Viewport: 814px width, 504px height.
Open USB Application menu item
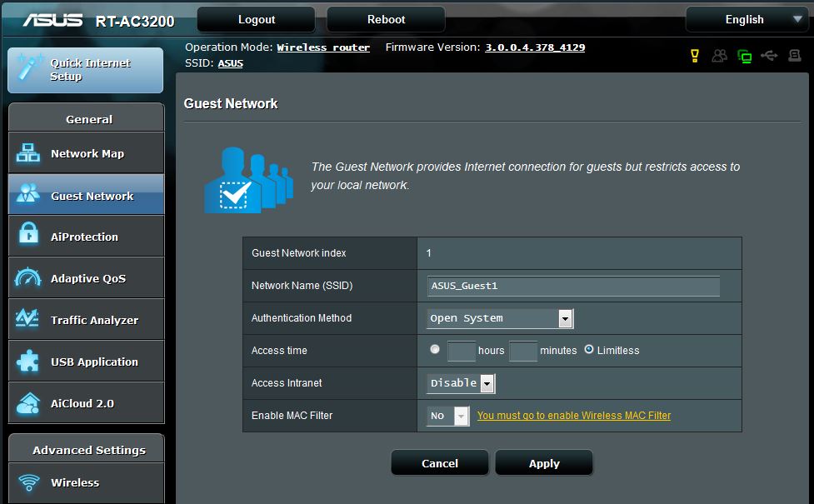86,361
